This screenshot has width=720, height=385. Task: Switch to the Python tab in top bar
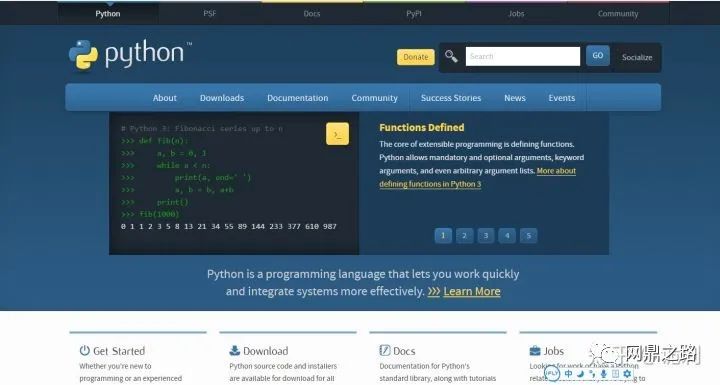point(108,14)
